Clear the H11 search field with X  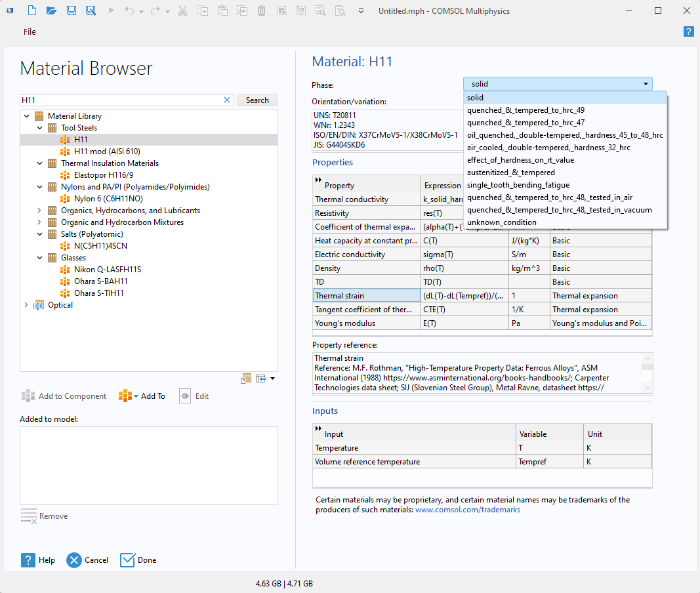[227, 100]
